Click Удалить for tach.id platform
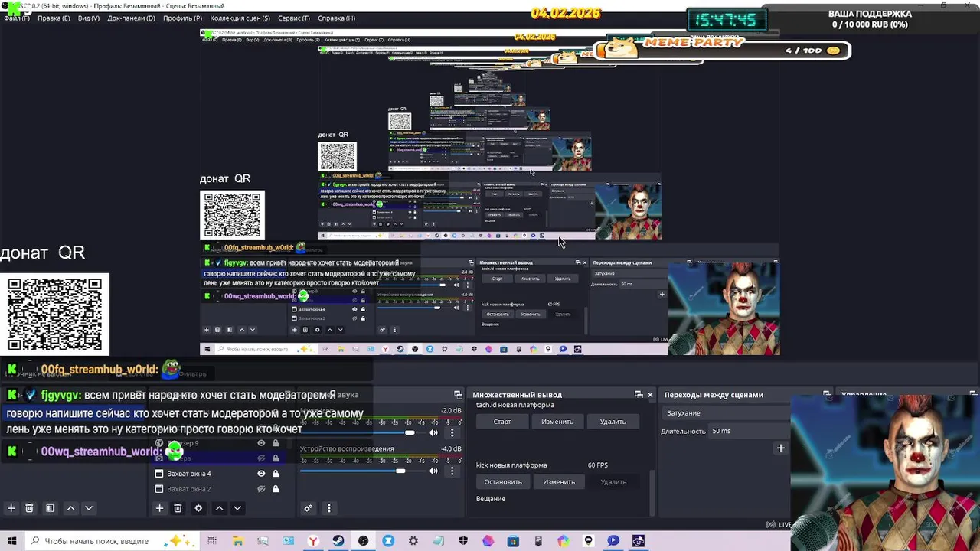980x551 pixels. click(613, 422)
